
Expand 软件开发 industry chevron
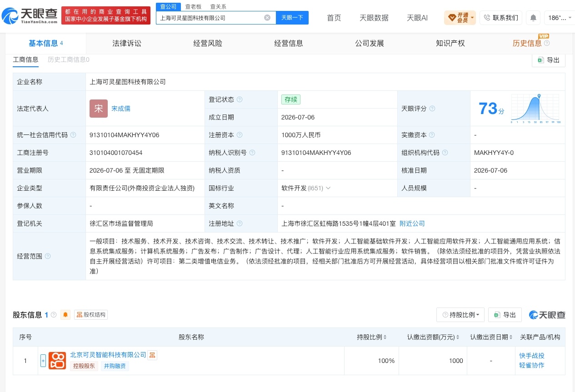pyautogui.click(x=328, y=188)
